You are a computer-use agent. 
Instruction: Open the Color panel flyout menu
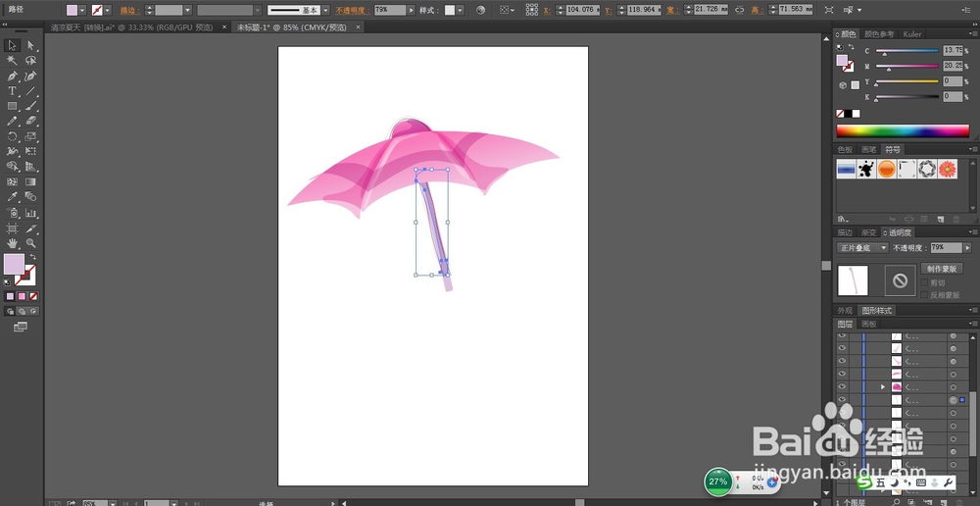click(973, 33)
